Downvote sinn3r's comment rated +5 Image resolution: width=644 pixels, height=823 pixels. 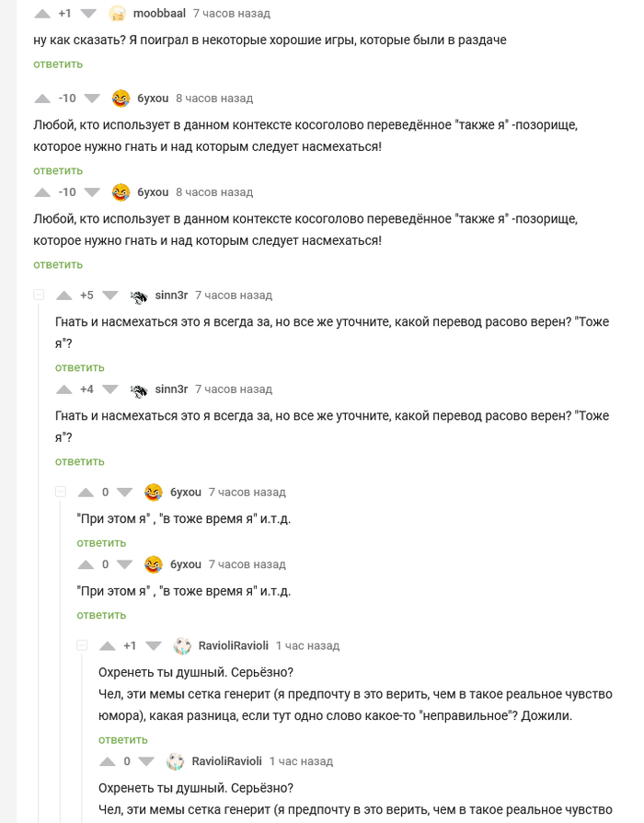[x=109, y=296]
